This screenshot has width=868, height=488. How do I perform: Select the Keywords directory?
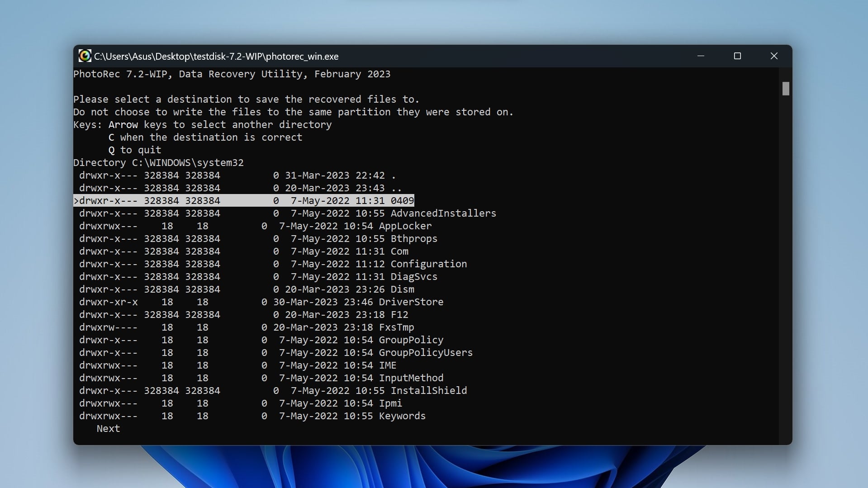(x=252, y=416)
